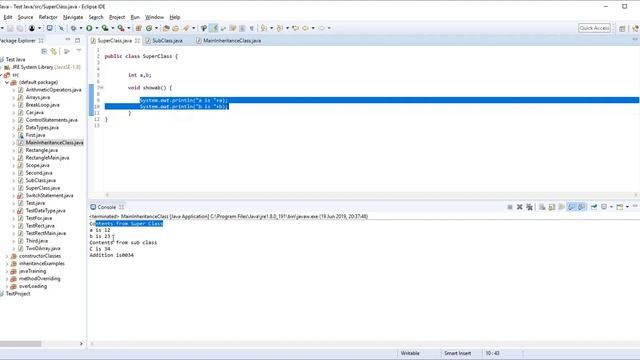Click the Package Explorer horizontal scrollbar thumb
Screen dimensions: 640x360
click(20, 344)
